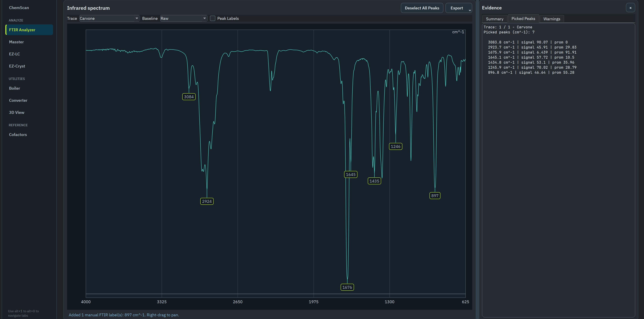
Task: Select the 1676 peak label
Action: [x=347, y=287]
